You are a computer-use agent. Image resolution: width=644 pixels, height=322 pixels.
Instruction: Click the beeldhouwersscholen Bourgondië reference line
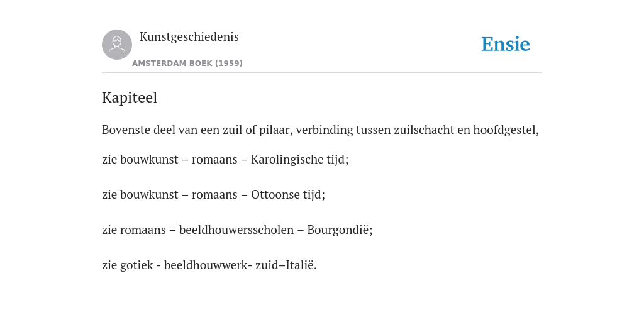pyautogui.click(x=237, y=230)
